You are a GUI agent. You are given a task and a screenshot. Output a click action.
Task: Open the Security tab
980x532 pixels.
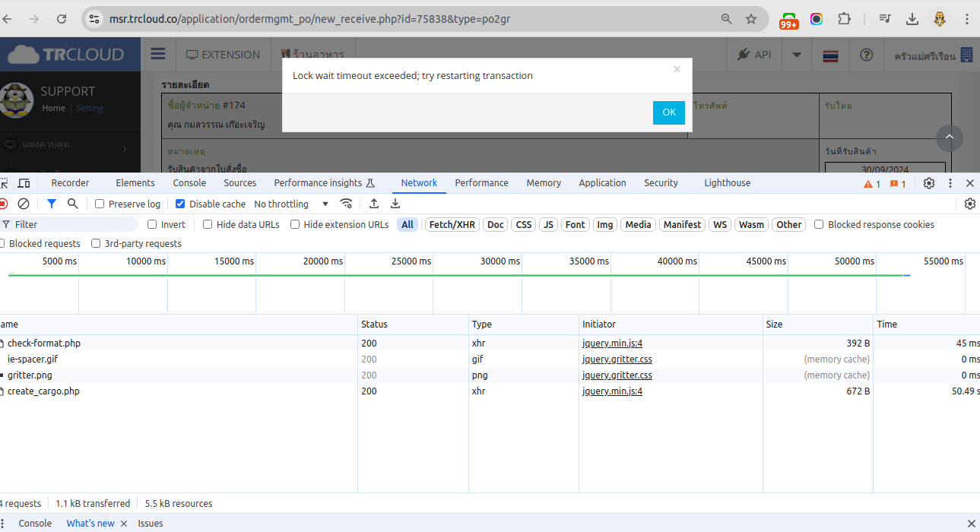tap(661, 183)
